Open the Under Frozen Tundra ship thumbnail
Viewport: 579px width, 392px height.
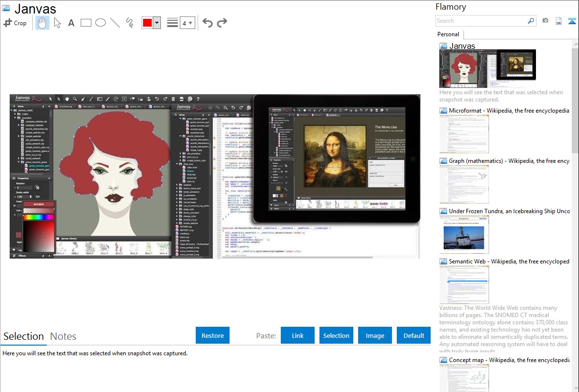tap(464, 234)
